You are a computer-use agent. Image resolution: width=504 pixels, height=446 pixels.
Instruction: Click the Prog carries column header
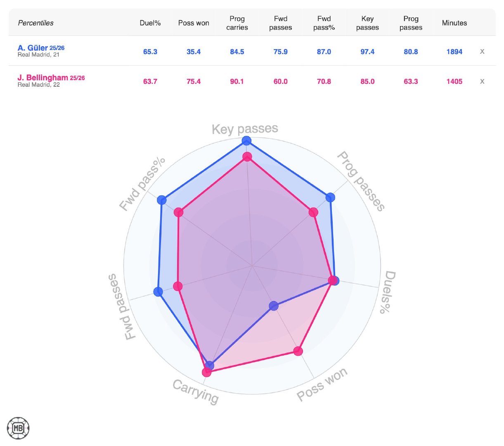[x=237, y=23]
